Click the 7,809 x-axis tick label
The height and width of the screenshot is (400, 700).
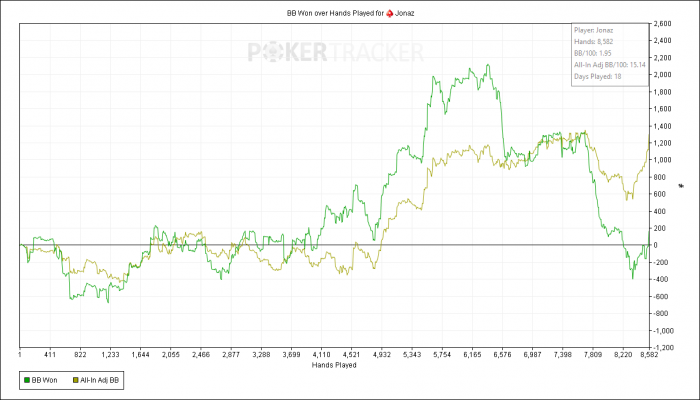pyautogui.click(x=592, y=355)
